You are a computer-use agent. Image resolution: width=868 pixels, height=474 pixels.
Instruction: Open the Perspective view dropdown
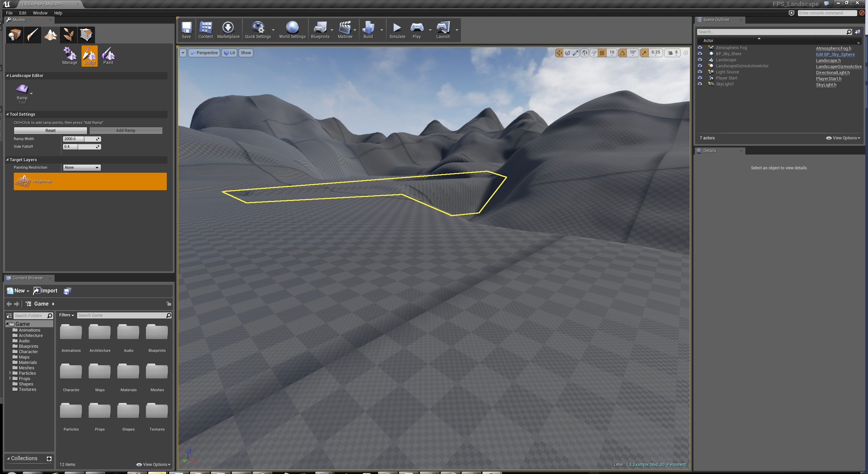204,53
